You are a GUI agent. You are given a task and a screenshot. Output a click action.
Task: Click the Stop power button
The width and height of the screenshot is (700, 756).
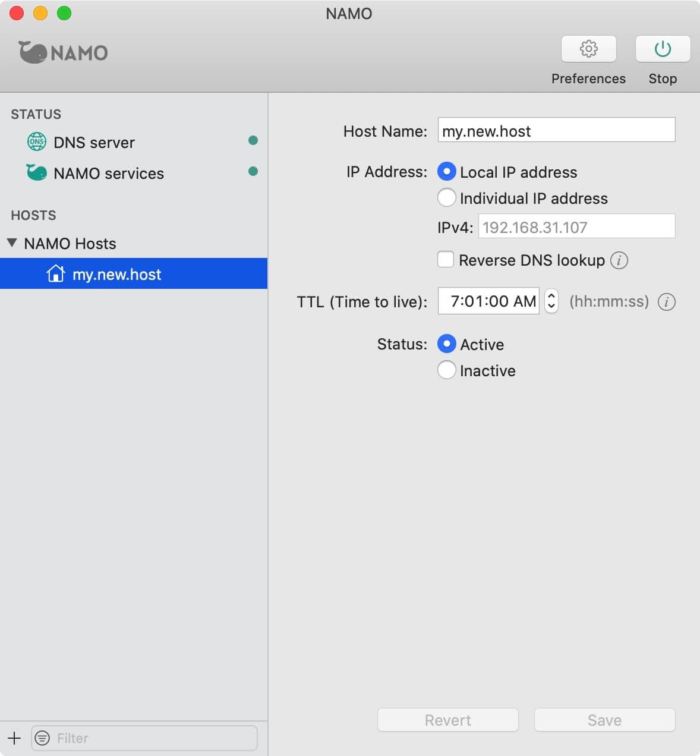pyautogui.click(x=663, y=49)
